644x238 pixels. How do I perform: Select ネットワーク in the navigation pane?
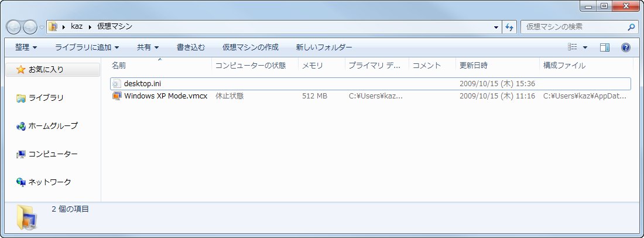[49, 182]
